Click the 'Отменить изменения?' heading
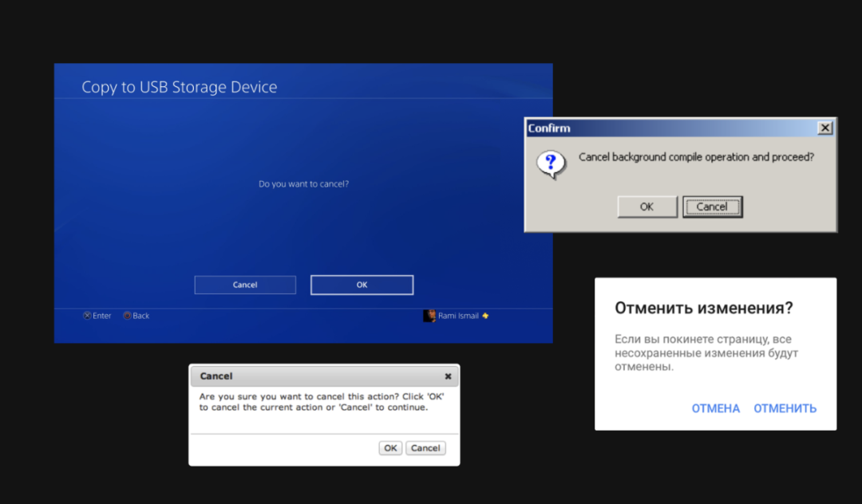This screenshot has width=862, height=504. pyautogui.click(x=703, y=308)
